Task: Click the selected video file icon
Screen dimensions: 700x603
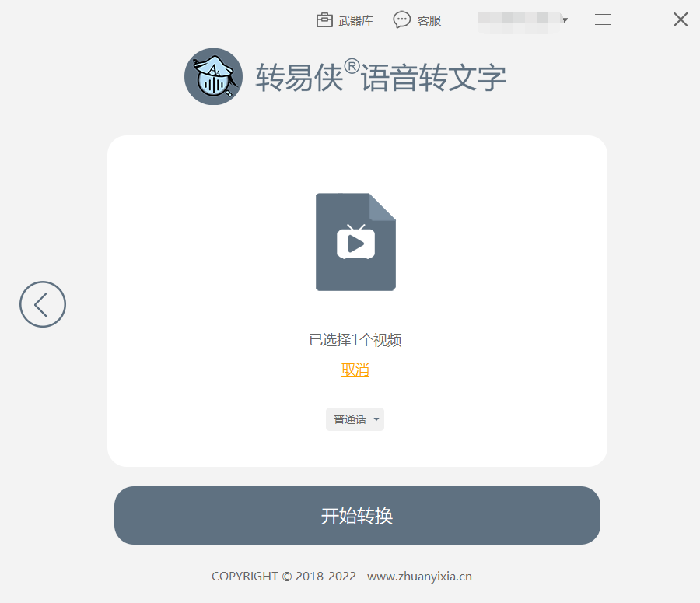Action: click(x=355, y=242)
